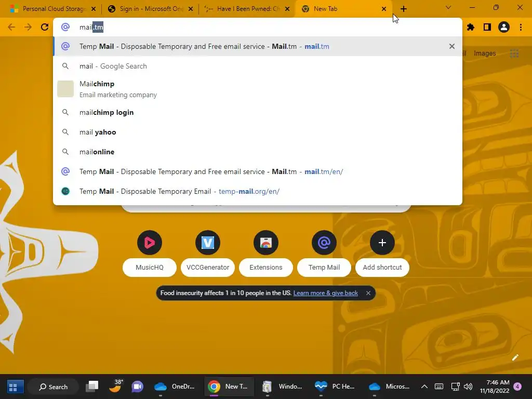The width and height of the screenshot is (532, 399).
Task: Expand hidden system tray icons
Action: 424,387
